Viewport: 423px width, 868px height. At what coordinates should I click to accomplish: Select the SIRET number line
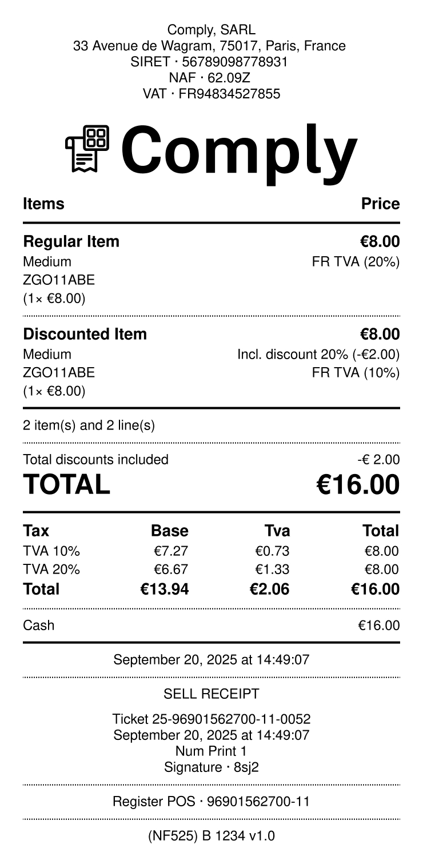(x=209, y=62)
